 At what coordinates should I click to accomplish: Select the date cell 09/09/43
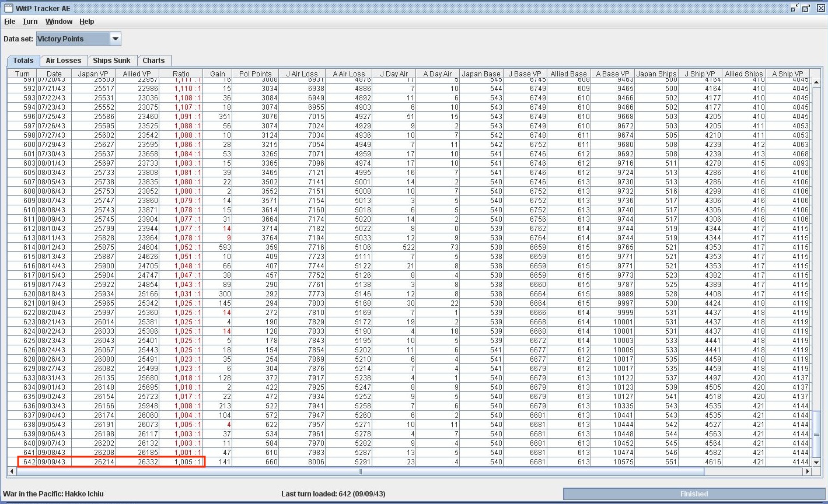pos(54,462)
